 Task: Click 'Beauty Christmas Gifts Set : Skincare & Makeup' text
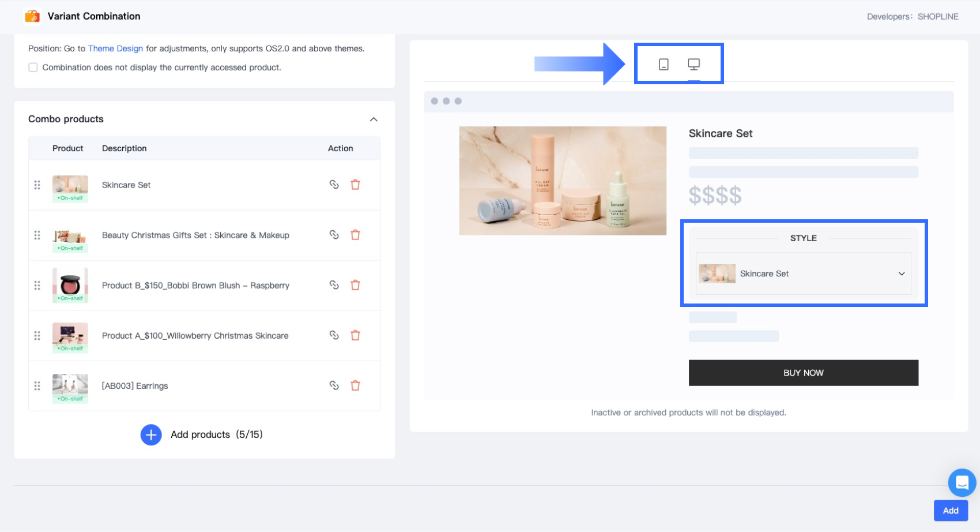[x=195, y=235]
